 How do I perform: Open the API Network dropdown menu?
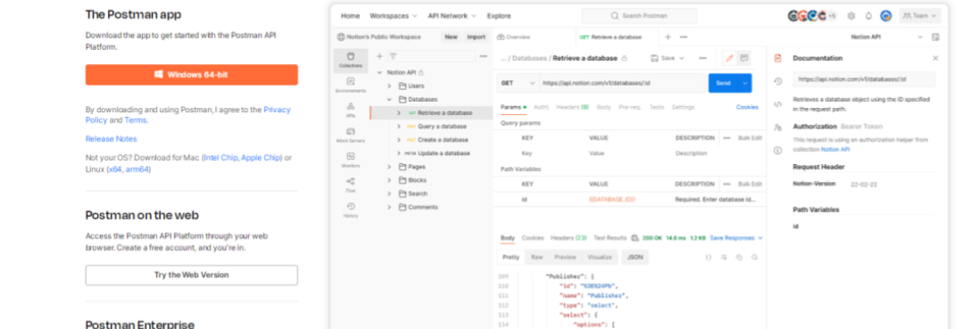(452, 16)
